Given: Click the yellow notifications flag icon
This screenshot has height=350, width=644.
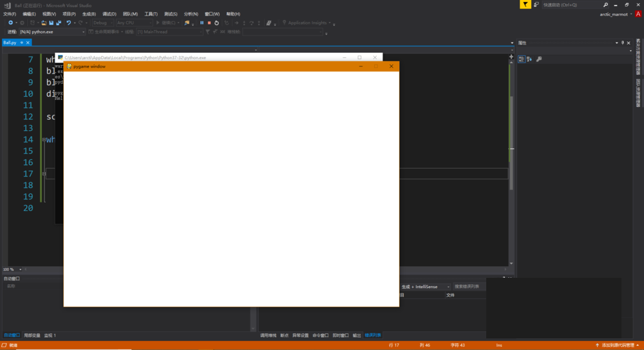Looking at the screenshot, I should point(526,5).
